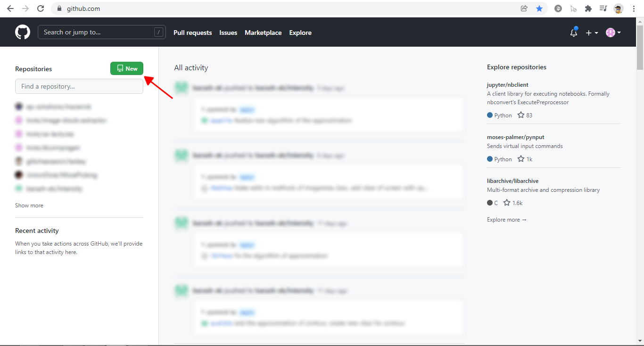
Task: Click the slash shortcut key in search box
Action: coord(158,32)
